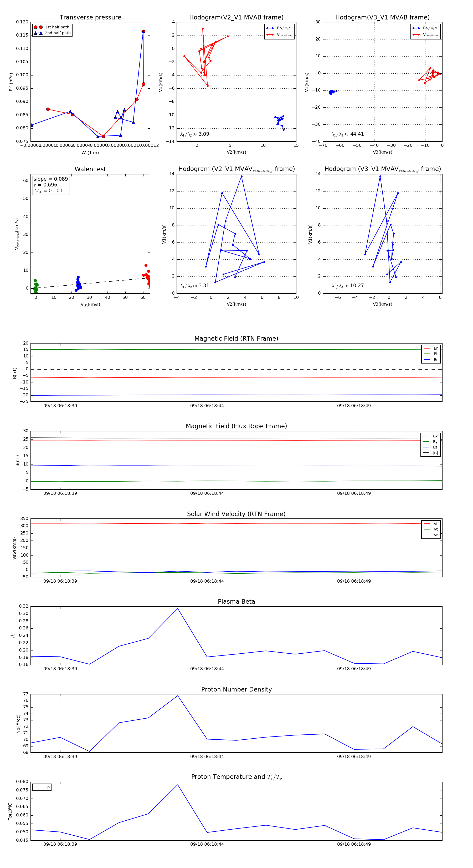The image size is (473, 868).
Task: Select the "Br" legend entry
Action: (431, 349)
